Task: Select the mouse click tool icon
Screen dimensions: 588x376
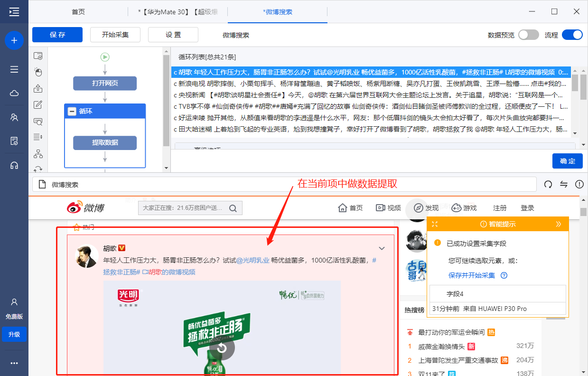Action: 38,72
